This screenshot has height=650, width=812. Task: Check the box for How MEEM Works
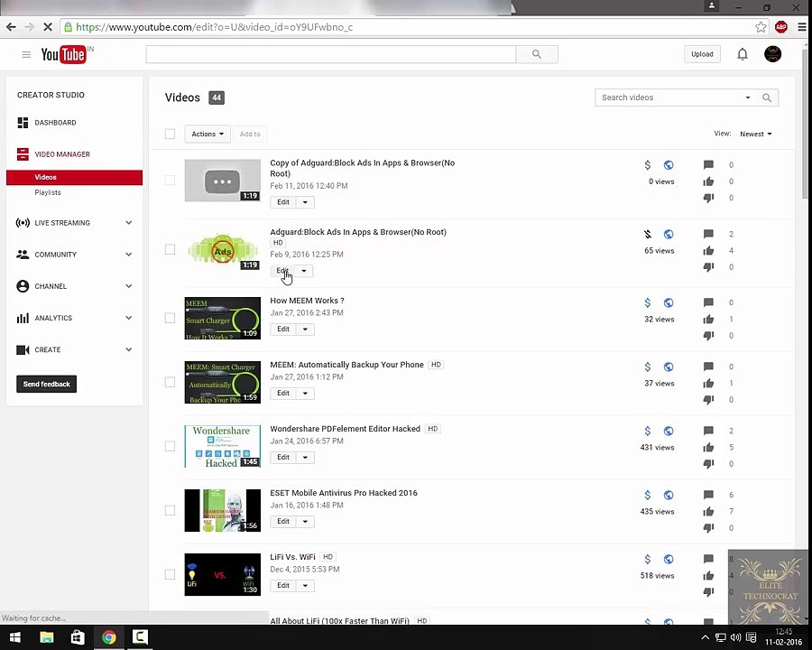pos(170,318)
